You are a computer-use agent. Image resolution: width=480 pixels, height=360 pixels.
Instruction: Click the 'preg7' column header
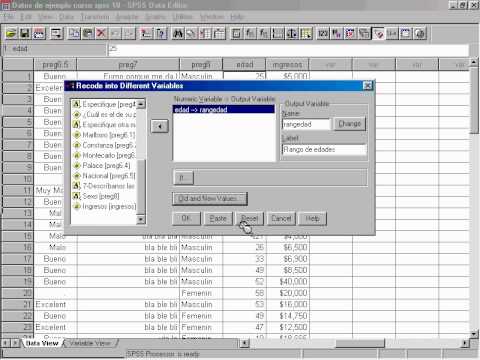[x=128, y=64]
